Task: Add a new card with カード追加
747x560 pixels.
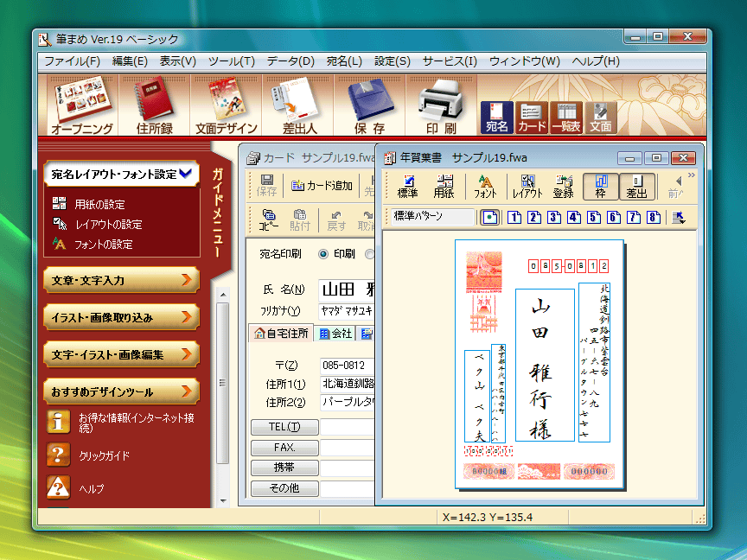Action: point(322,186)
